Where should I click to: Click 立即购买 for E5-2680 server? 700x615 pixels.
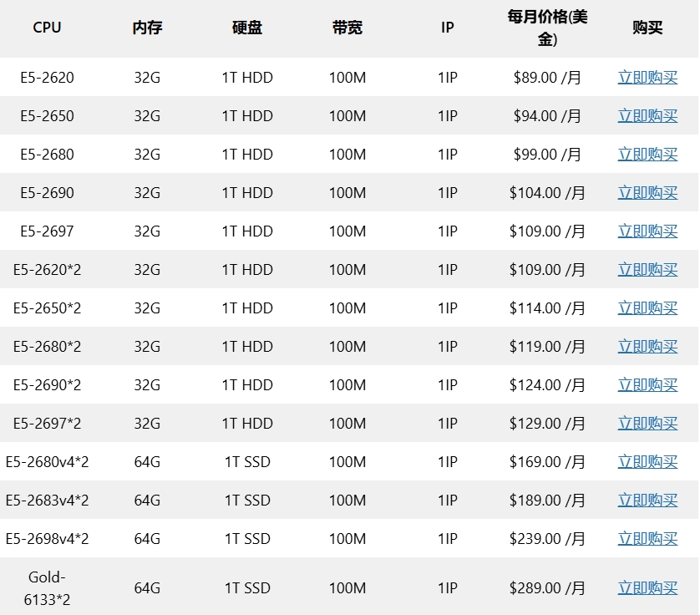tap(647, 154)
